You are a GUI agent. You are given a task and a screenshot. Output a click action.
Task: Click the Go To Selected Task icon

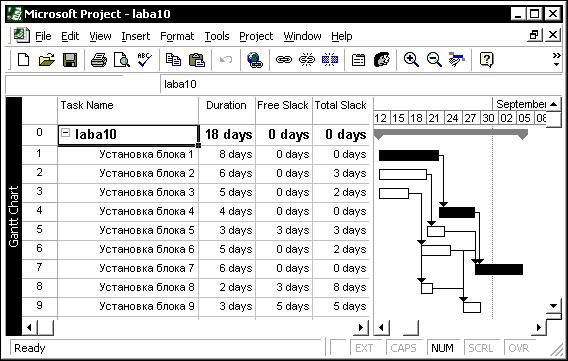(456, 59)
